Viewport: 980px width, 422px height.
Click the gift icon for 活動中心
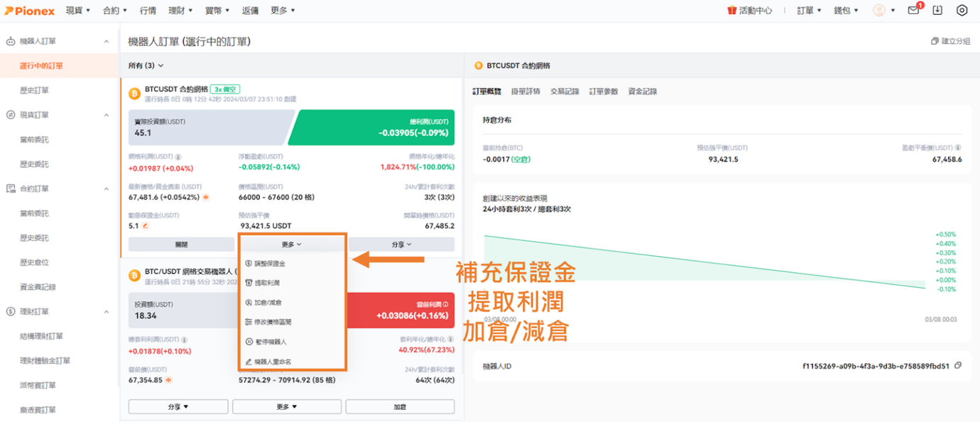click(732, 11)
